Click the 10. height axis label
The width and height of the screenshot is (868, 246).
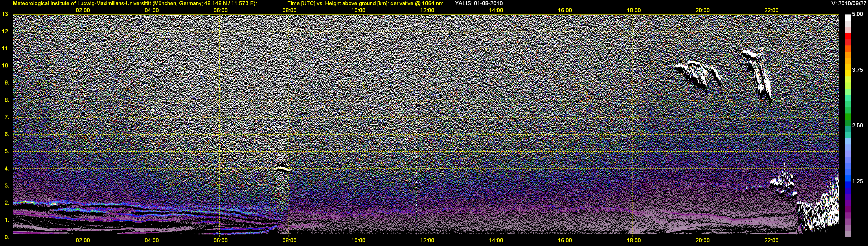[x=5, y=66]
